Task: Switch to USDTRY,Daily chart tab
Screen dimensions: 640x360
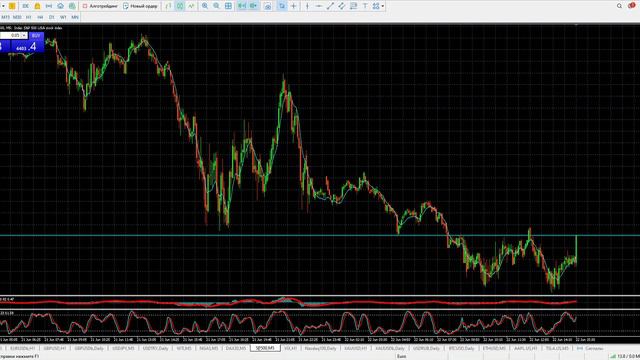Action: coord(156,348)
